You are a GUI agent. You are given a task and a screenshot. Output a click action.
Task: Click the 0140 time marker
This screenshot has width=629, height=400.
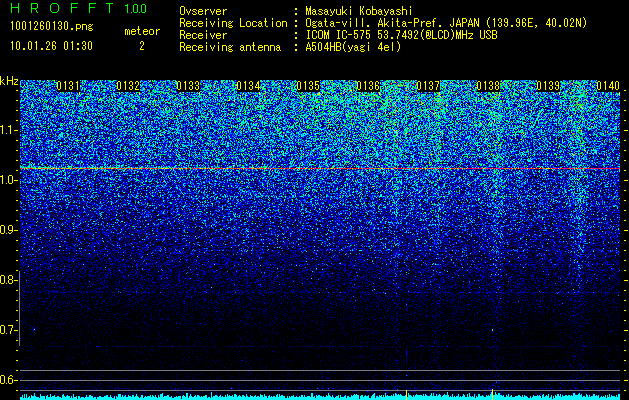click(x=608, y=86)
